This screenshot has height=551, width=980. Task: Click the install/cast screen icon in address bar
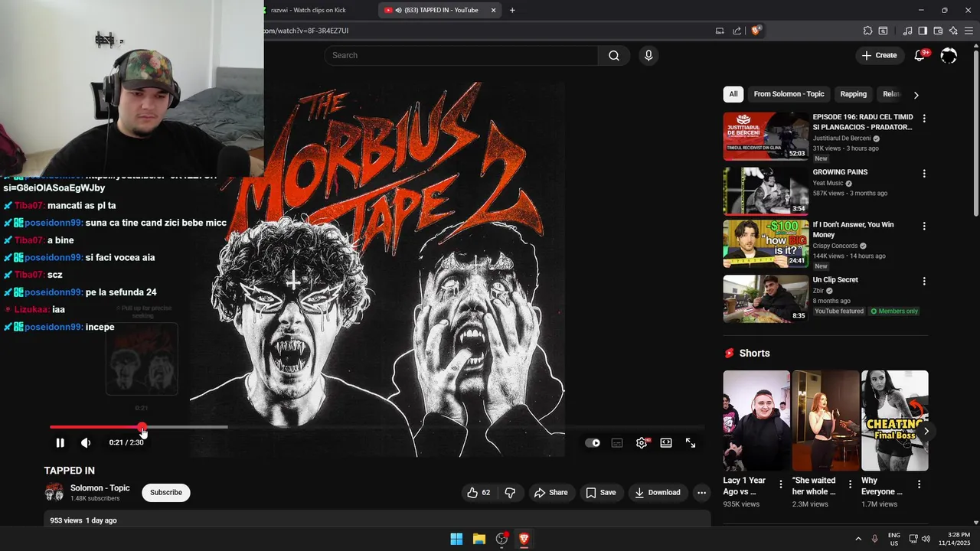coord(720,31)
